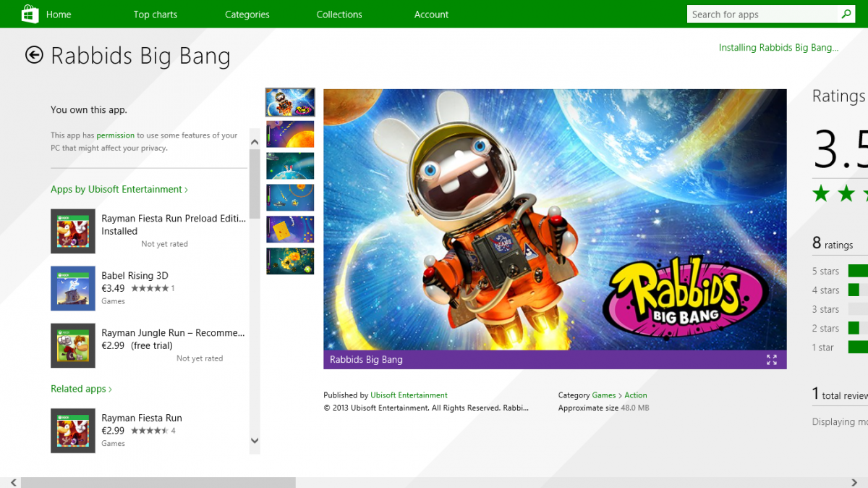Click the 3 stars rating row
Viewport: 868px width, 488px height.
click(840, 309)
